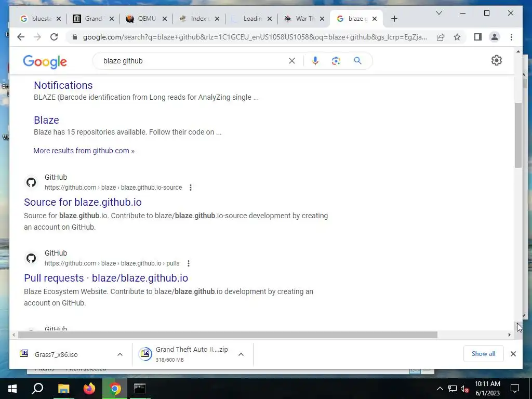Launch Firefox from taskbar
The image size is (532, 399).
(89, 389)
